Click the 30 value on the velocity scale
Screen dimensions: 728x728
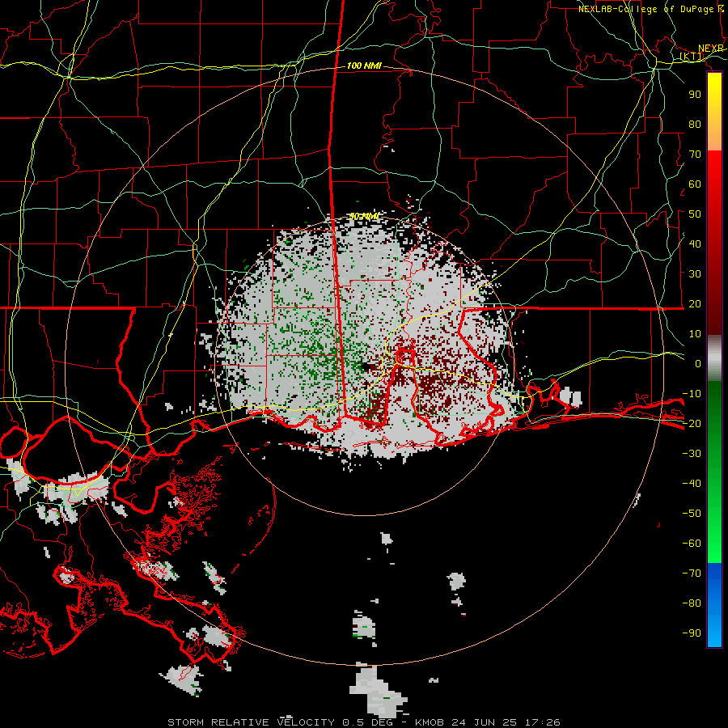(695, 274)
